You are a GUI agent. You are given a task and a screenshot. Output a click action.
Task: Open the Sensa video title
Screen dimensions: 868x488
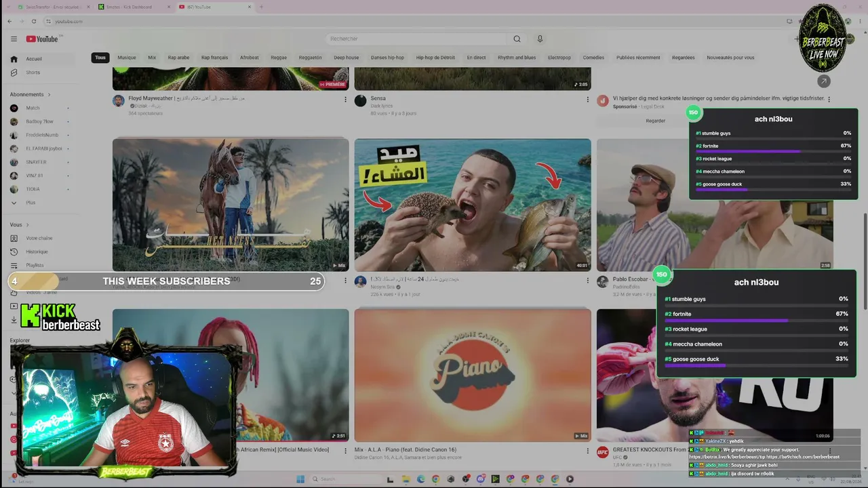[x=378, y=98]
